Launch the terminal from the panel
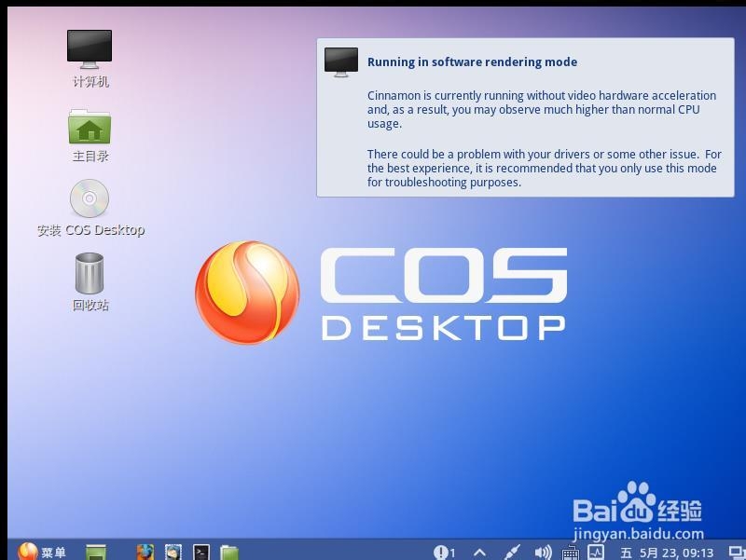Image resolution: width=746 pixels, height=560 pixels. pos(201,553)
